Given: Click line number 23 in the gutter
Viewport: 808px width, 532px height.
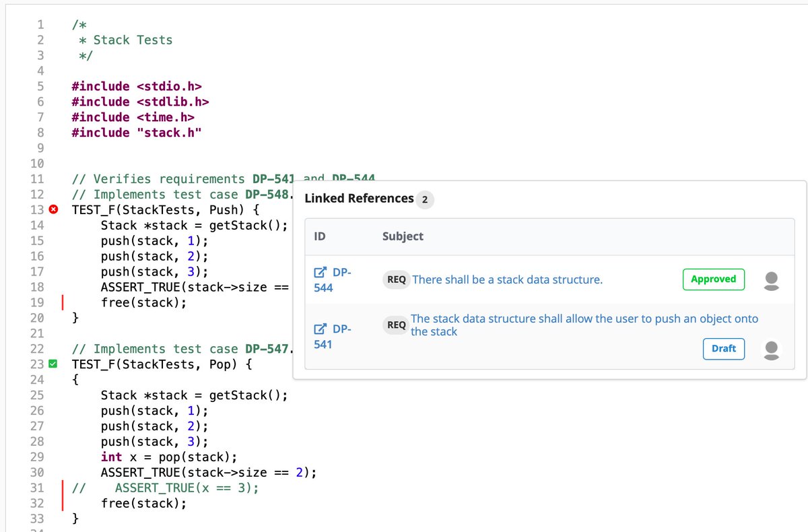Looking at the screenshot, I should (37, 364).
